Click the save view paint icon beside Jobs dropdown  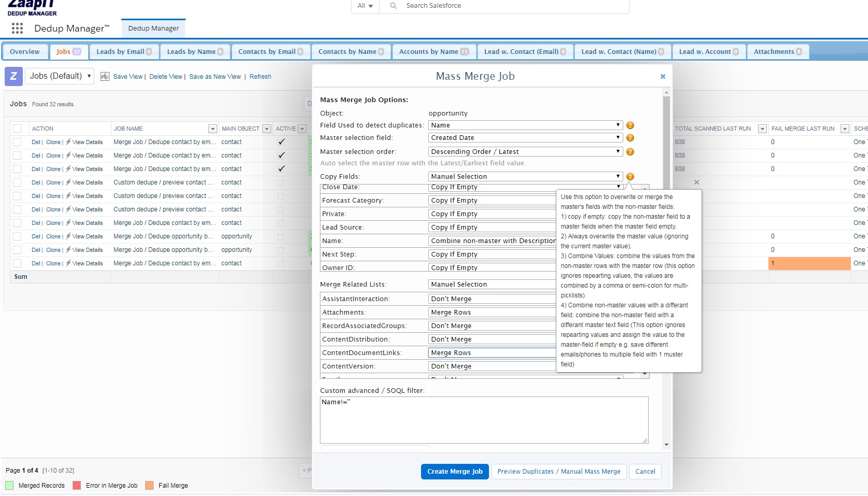tap(105, 76)
